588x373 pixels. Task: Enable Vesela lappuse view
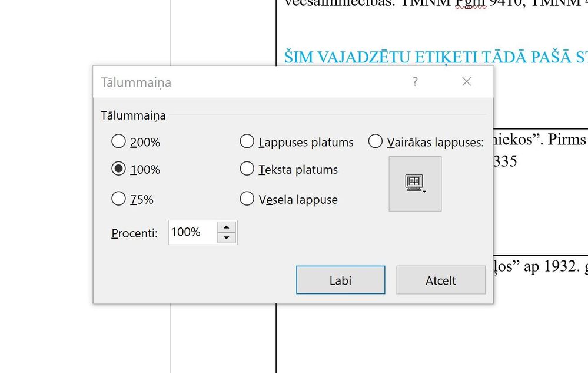(247, 199)
